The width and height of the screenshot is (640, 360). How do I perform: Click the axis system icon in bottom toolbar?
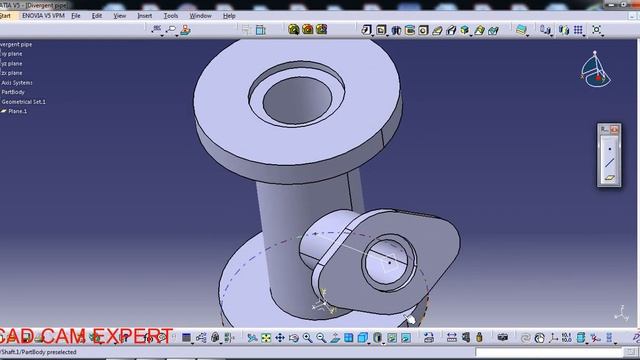tap(553, 338)
